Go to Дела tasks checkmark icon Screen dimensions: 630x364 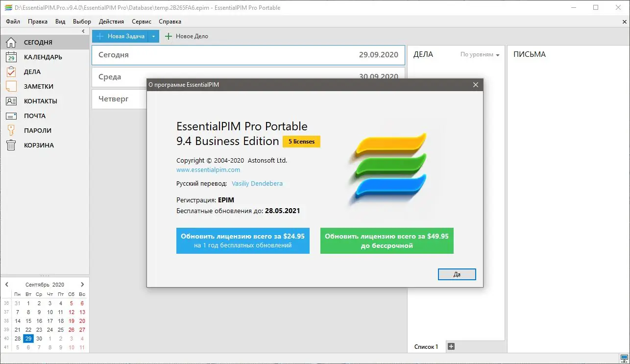pos(11,72)
